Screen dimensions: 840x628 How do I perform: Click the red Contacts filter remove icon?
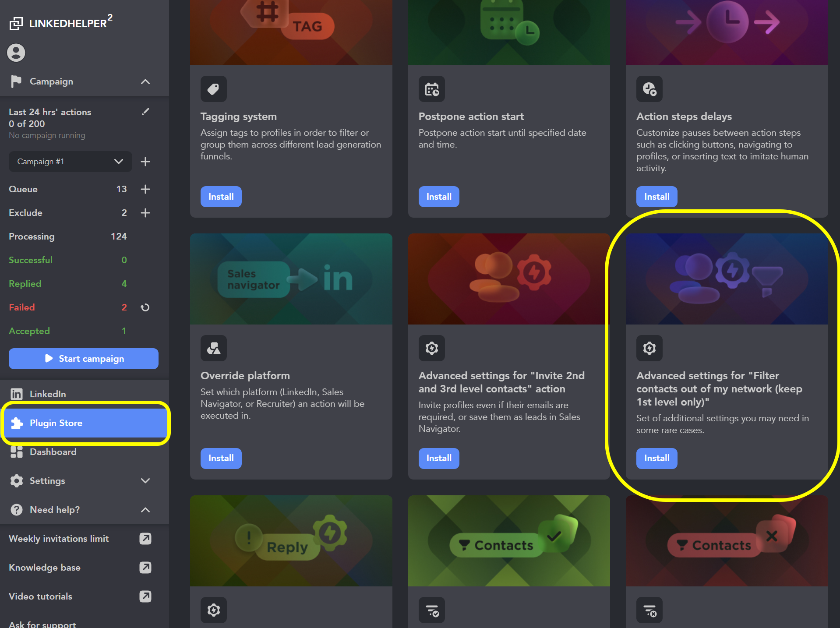click(x=649, y=610)
